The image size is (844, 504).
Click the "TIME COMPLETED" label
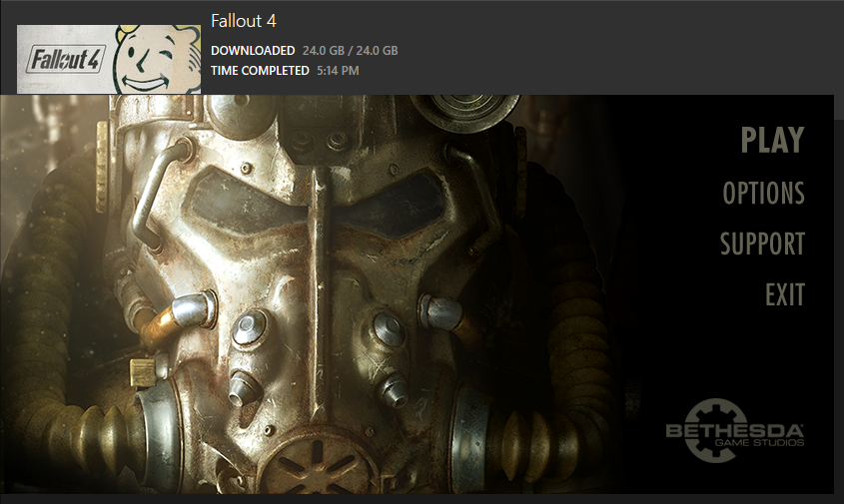point(260,71)
